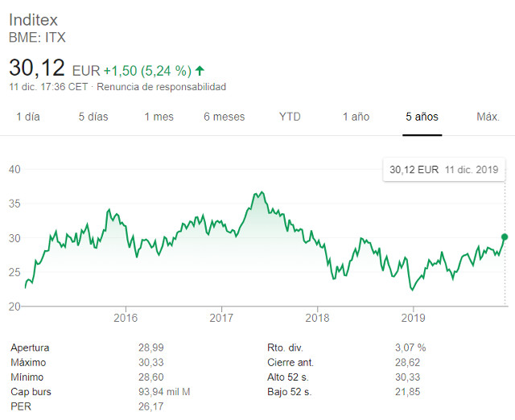
Task: Show the YTD chart range
Action: point(290,117)
